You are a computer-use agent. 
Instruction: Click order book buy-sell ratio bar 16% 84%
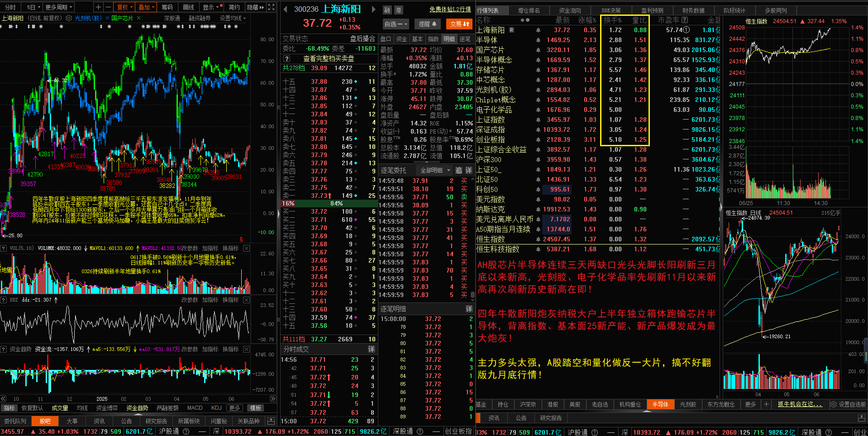329,203
